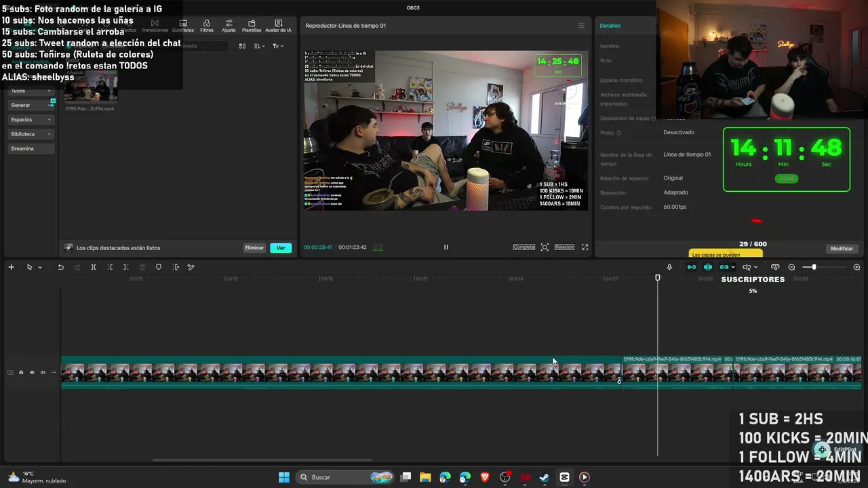The image size is (868, 488).
Task: Zoom in the timeline
Action: pos(856,267)
